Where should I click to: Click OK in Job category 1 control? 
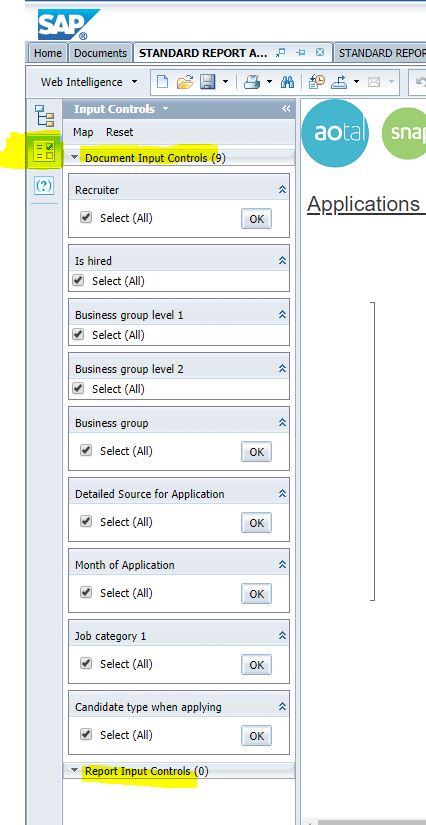257,665
